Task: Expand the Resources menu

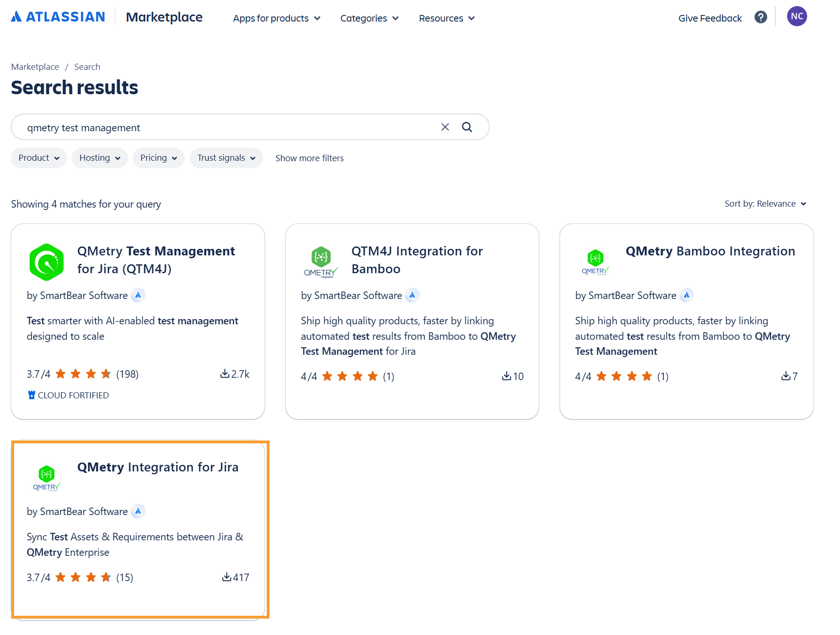Action: pyautogui.click(x=447, y=18)
